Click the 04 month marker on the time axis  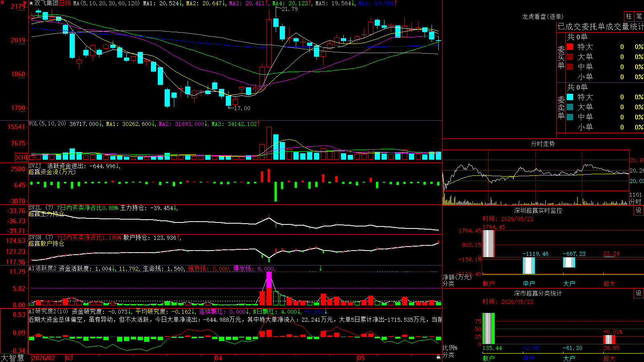point(219,358)
